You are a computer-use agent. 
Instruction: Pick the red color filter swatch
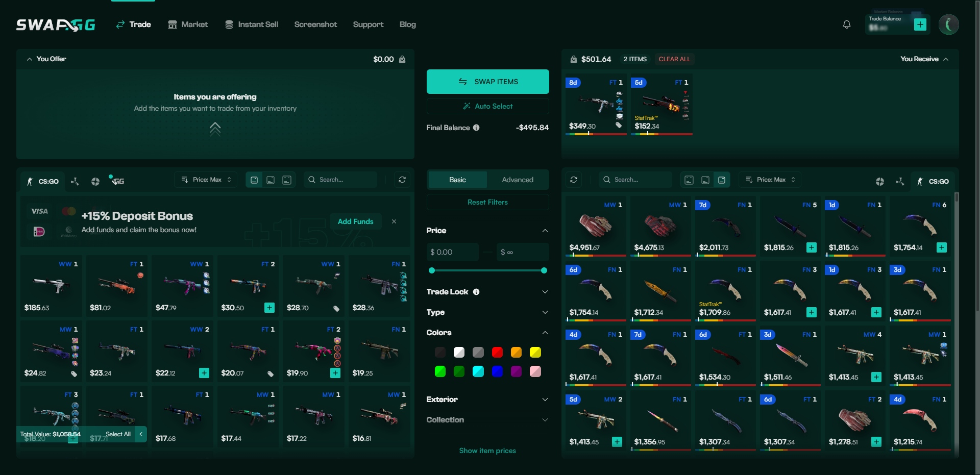497,352
